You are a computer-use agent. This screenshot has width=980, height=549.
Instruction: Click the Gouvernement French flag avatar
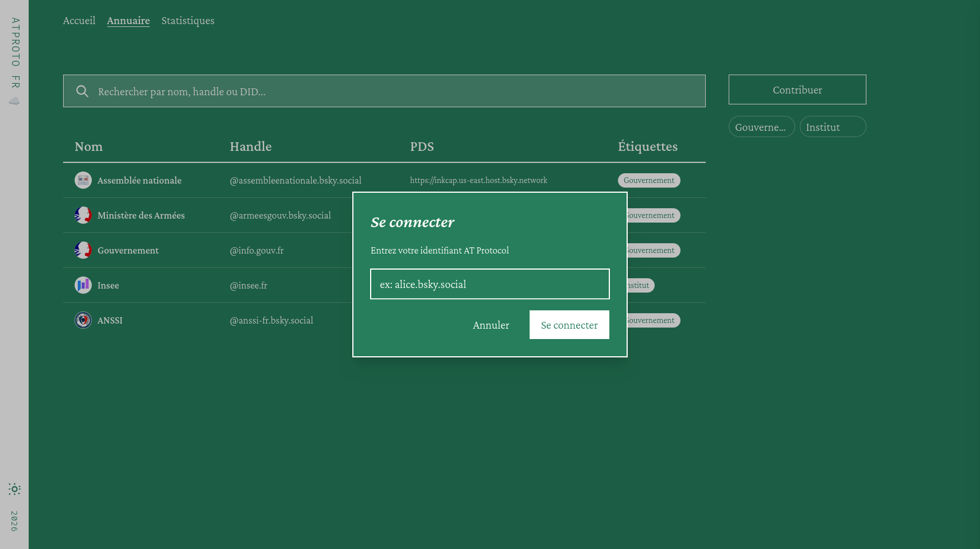[x=83, y=250]
